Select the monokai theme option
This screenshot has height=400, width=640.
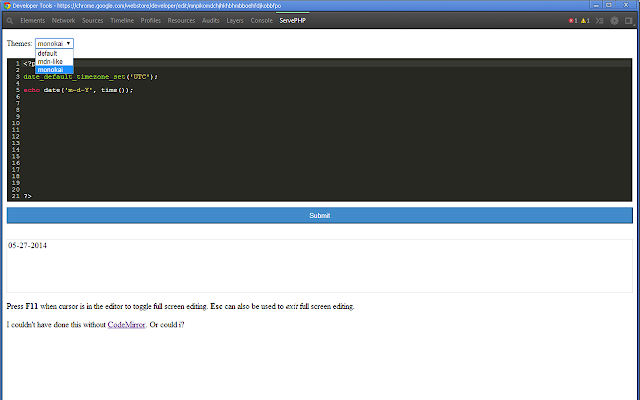(54, 70)
